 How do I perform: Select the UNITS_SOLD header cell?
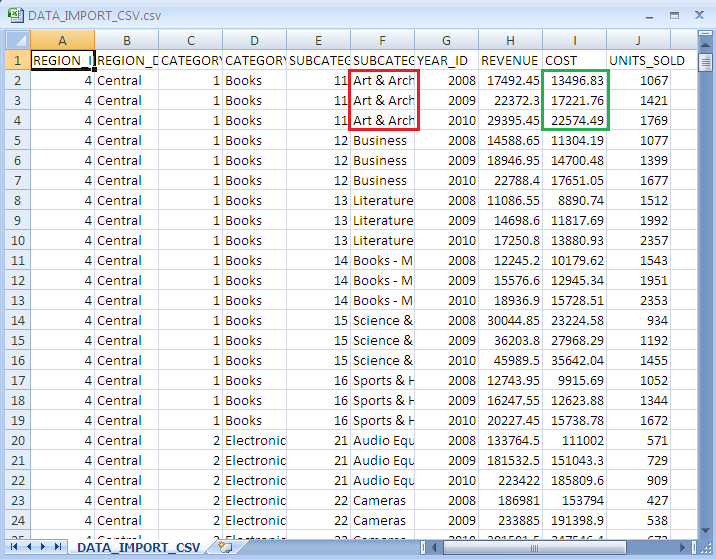coord(647,60)
